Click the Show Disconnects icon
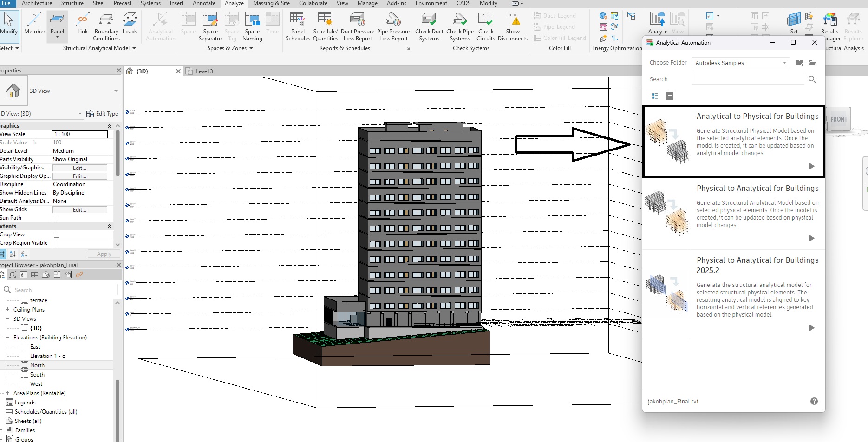Screen dimensions: 868x442 pyautogui.click(x=512, y=21)
